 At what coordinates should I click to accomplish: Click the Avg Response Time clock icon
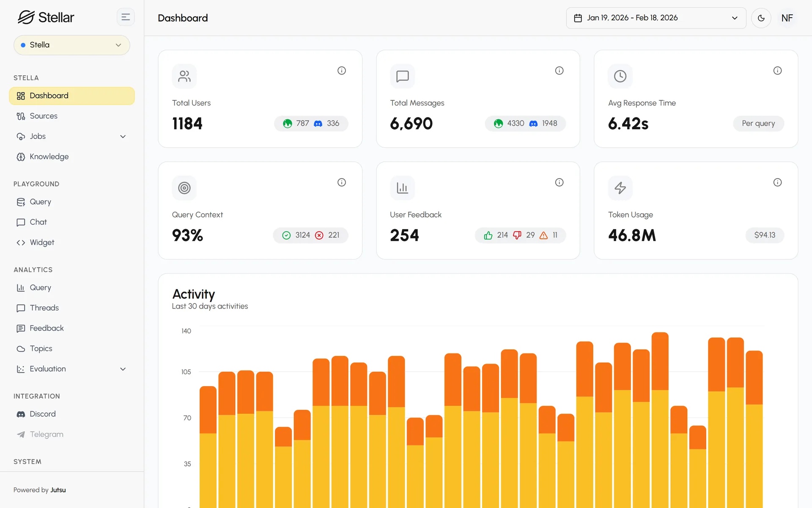click(x=620, y=76)
